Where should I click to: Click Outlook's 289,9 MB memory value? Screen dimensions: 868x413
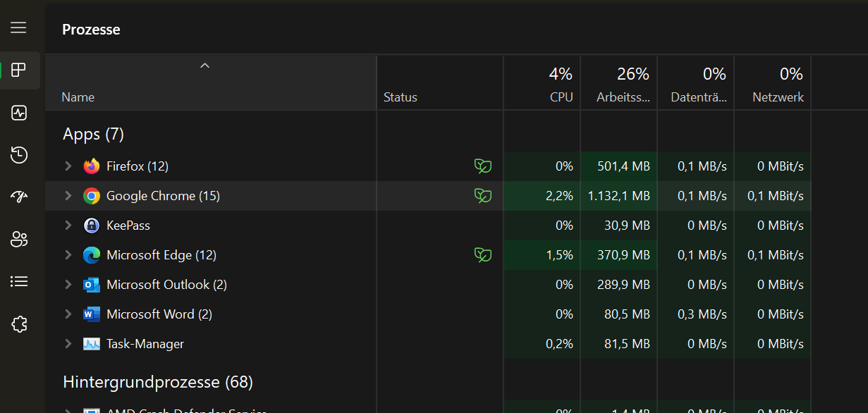[x=623, y=285]
